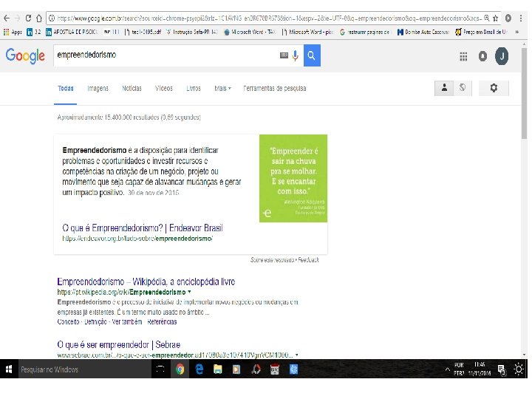Open Google notifications bell icon
Screen dimensions: 532x399
[482, 56]
